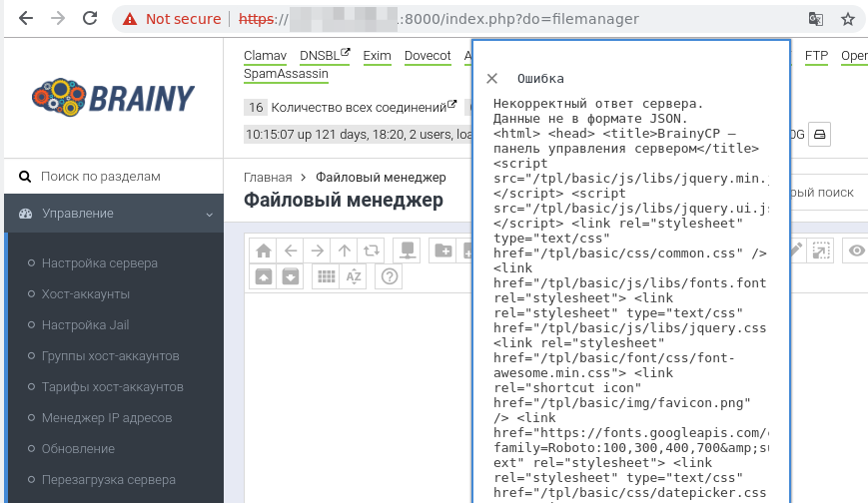Click the Clamav service link

point(265,56)
